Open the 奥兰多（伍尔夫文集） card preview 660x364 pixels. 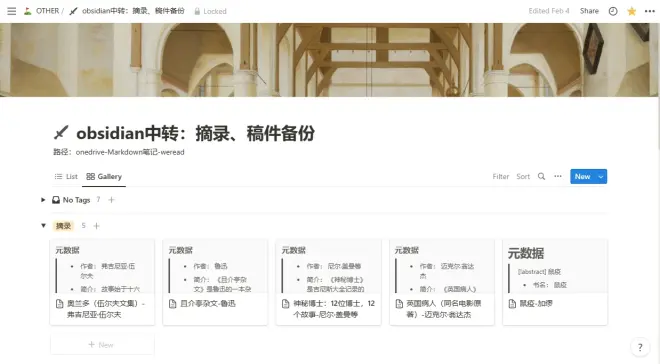(102, 266)
